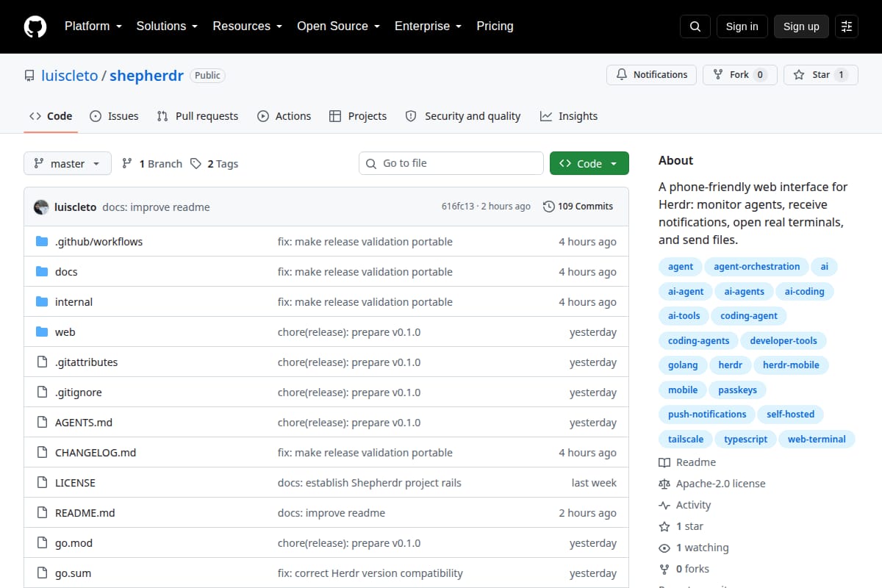Image resolution: width=882 pixels, height=588 pixels.
Task: Click the LICENSE file icon
Action: (42, 483)
